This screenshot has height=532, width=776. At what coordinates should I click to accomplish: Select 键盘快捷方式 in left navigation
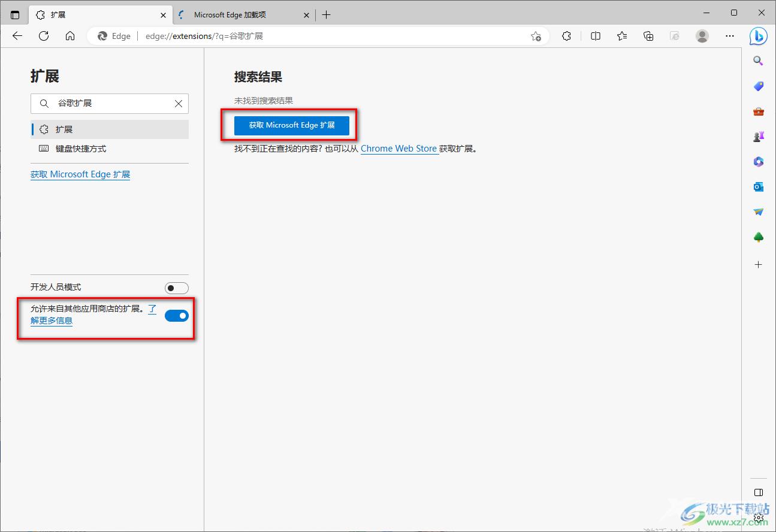pyautogui.click(x=110, y=149)
